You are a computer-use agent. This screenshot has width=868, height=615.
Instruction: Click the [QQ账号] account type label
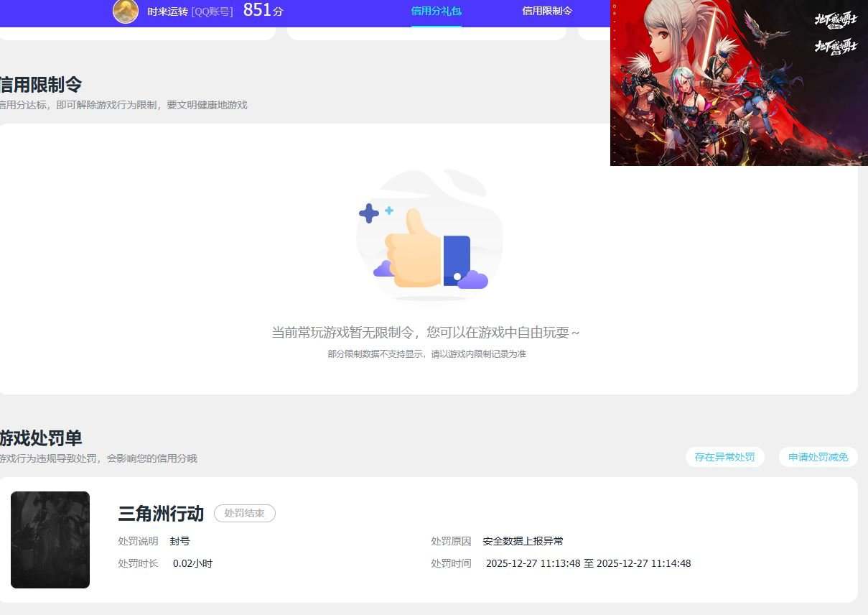[212, 11]
